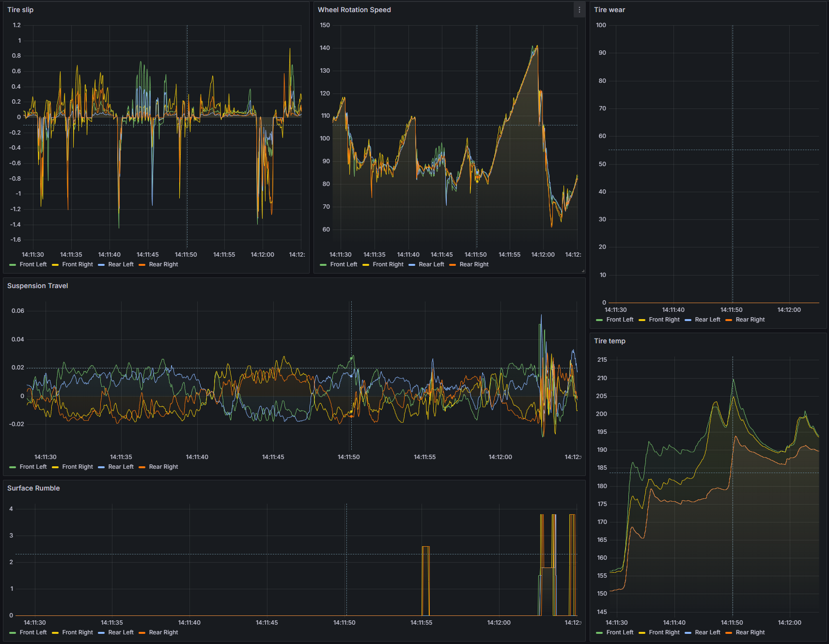This screenshot has height=644, width=829.
Task: Click the 14:11:45 tick on Suspension Travel axis
Action: point(273,457)
